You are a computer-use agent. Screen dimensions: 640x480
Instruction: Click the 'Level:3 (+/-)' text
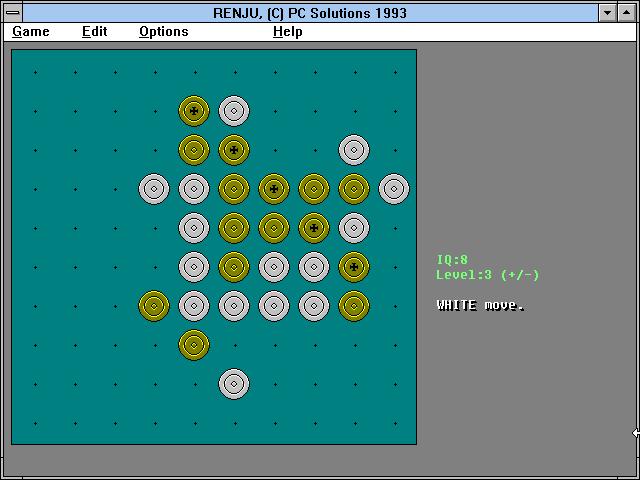click(x=487, y=275)
